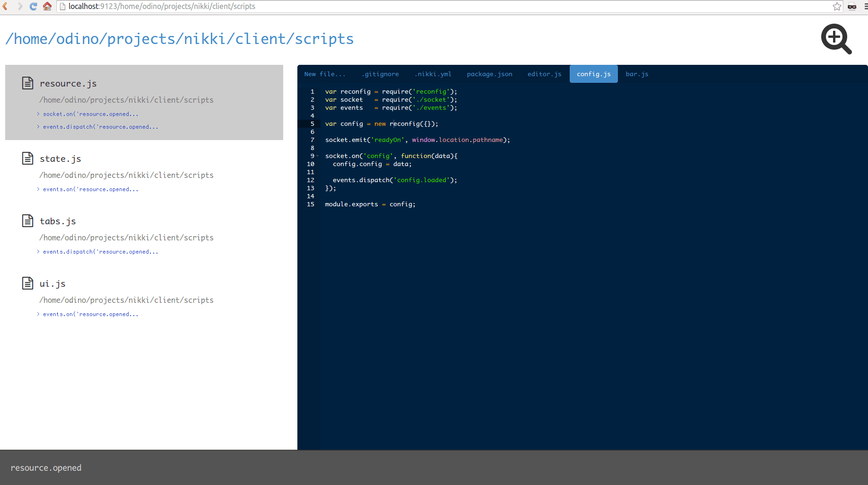Viewport: 868px width, 485px height.
Task: Bookmark the page with the star
Action: (837, 7)
